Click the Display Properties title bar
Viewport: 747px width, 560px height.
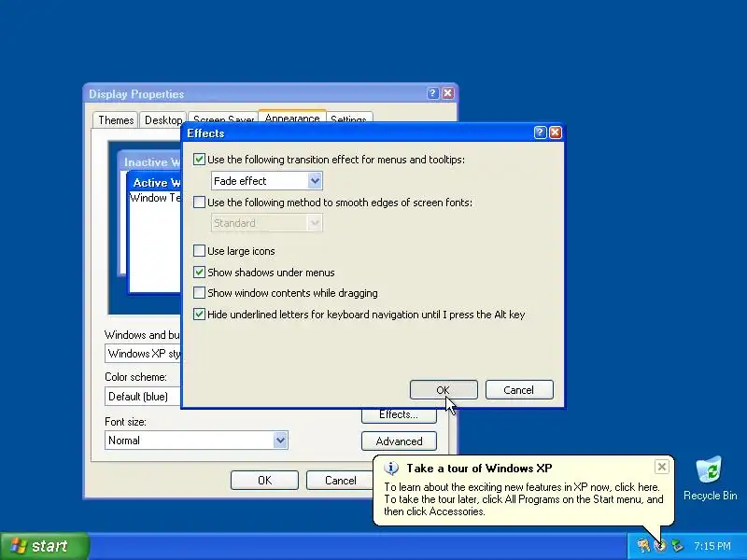pos(258,94)
